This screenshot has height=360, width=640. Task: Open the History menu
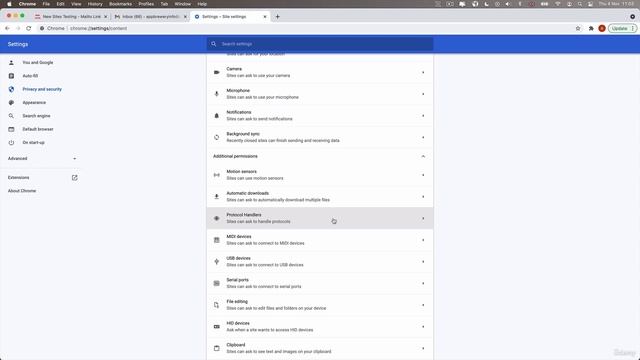[95, 4]
